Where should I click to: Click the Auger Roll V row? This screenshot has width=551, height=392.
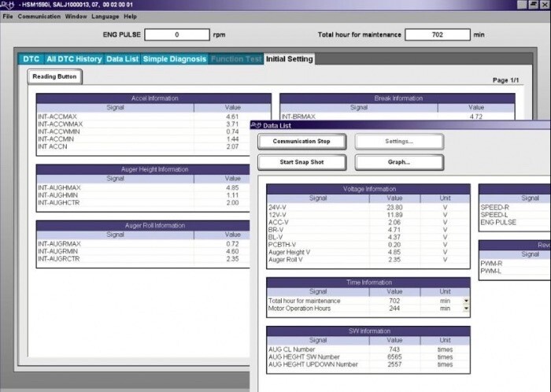point(368,260)
